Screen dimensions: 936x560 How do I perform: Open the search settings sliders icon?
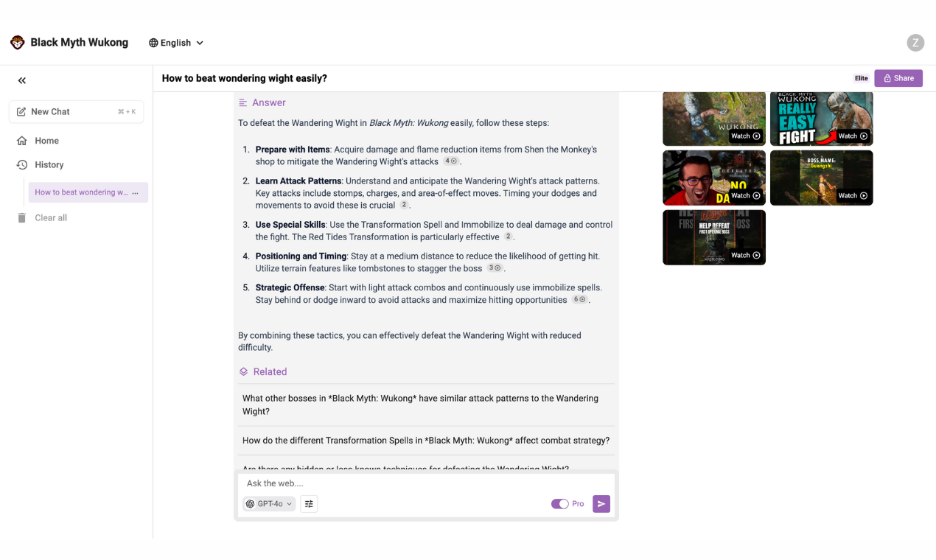[309, 504]
